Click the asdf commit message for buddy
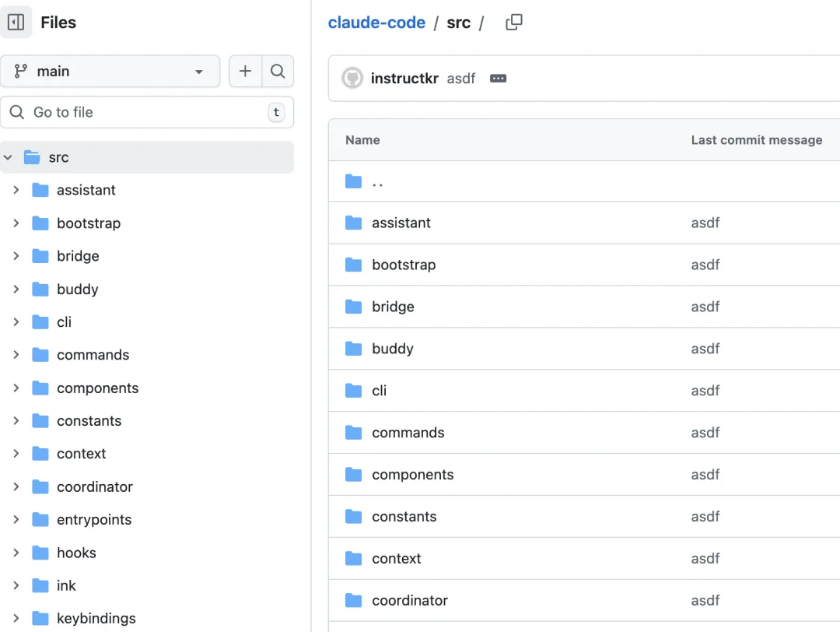Viewport: 840px width, 632px height. point(705,349)
